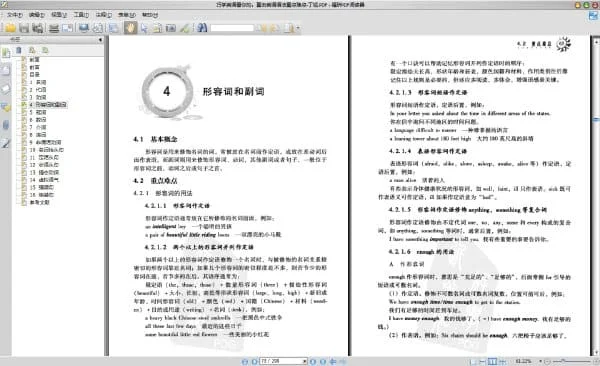600x366 pixels.
Task: Click the blue monitor icon in the toolbar
Action: (83, 28)
